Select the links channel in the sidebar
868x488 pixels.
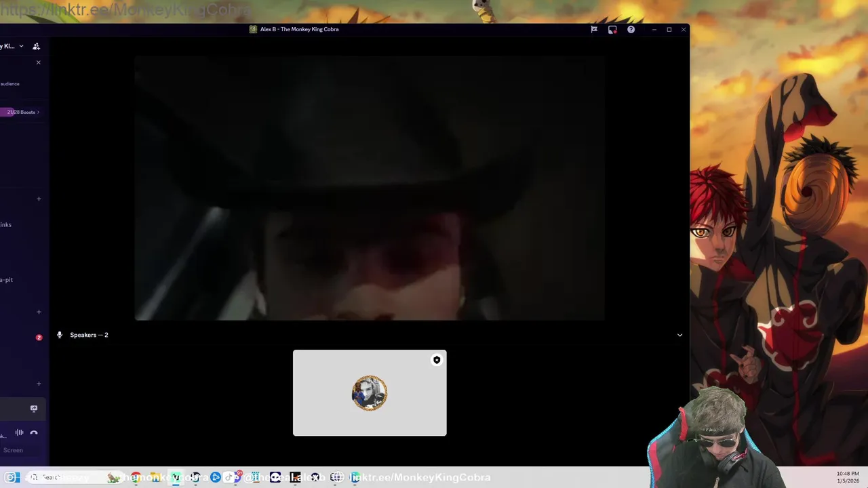(6, 224)
